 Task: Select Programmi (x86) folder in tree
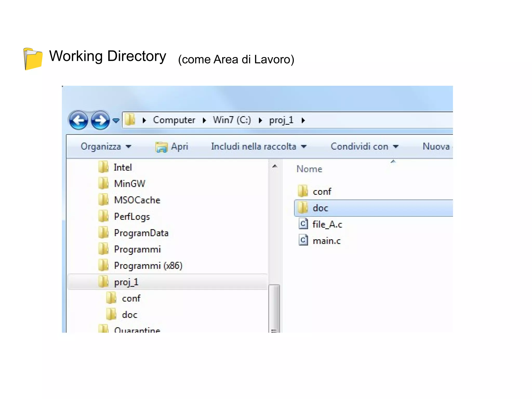point(148,266)
